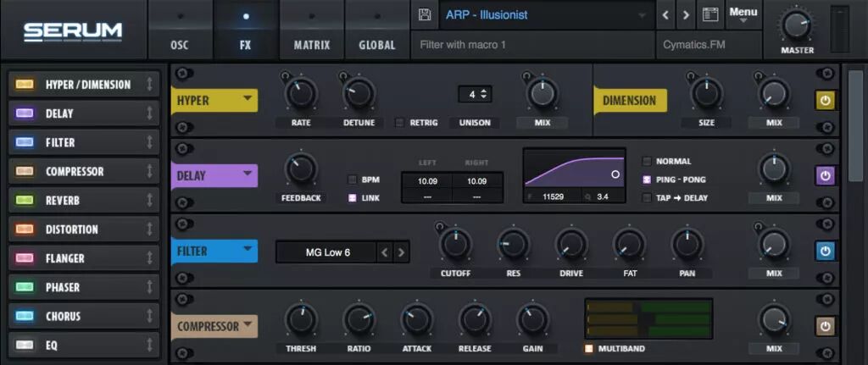
Task: Click the Compressor rack color icon
Action: (25, 171)
